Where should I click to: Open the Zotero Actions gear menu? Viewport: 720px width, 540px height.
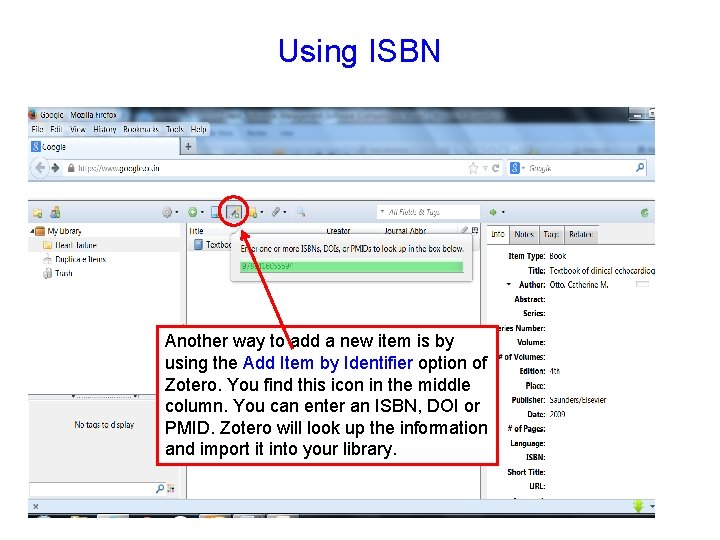click(x=167, y=212)
